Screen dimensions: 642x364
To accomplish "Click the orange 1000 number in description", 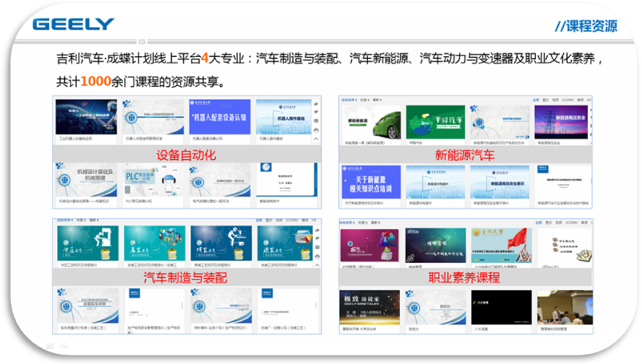I will (x=96, y=82).
